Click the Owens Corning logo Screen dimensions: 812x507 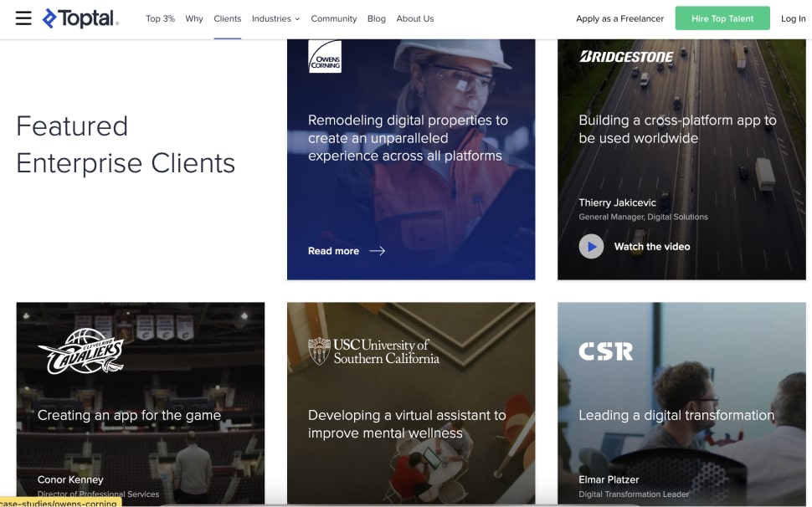(325, 56)
